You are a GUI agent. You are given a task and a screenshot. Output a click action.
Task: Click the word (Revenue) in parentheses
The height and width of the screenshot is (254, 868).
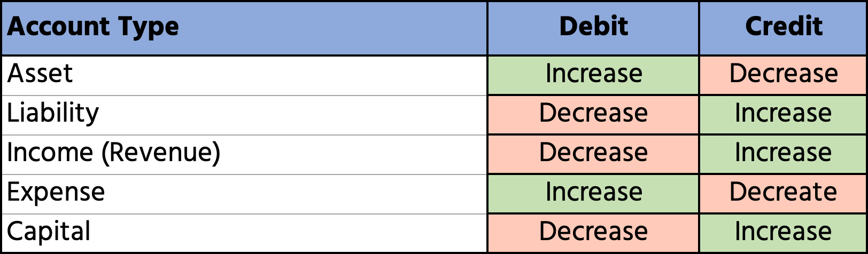(161, 153)
